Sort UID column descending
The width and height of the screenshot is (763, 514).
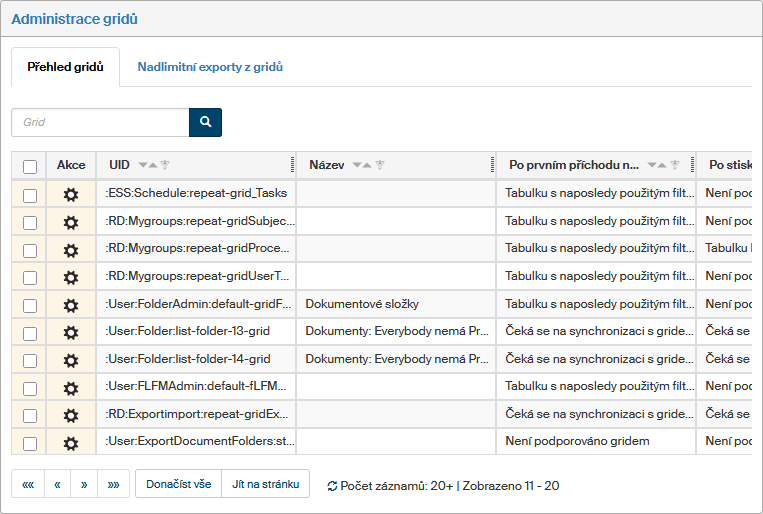(142, 165)
